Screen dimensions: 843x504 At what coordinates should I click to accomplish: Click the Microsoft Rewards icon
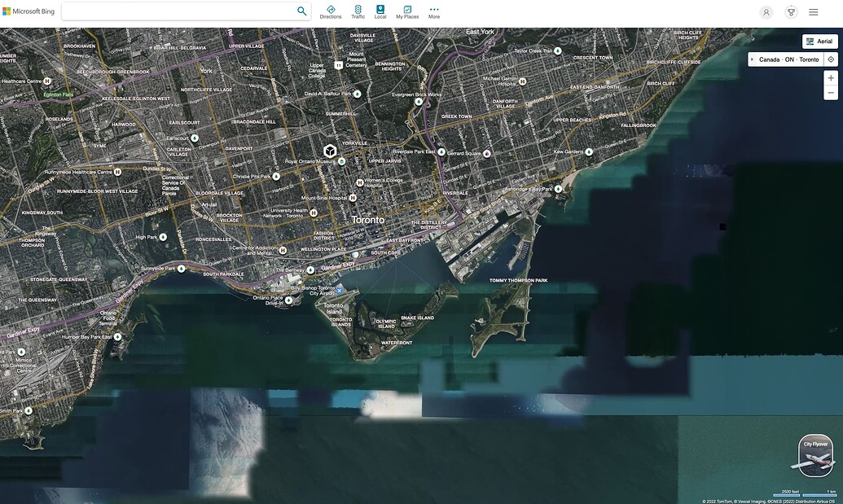(788, 10)
